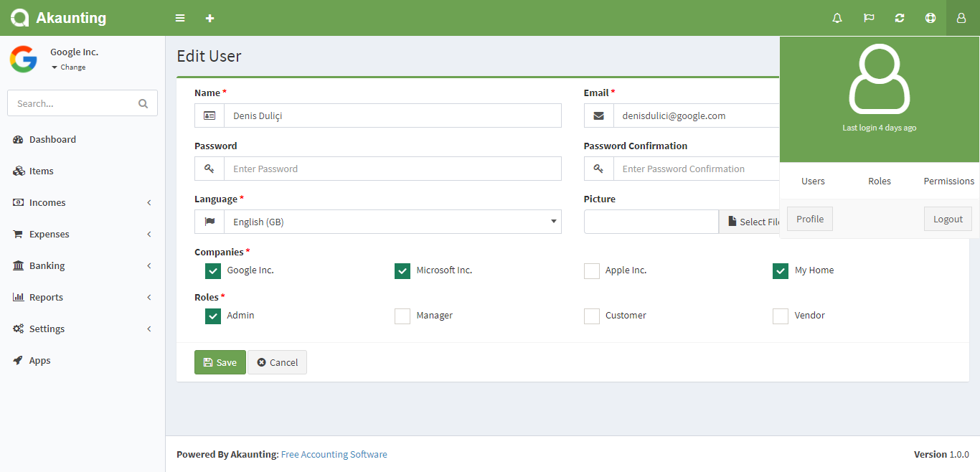980x472 pixels.
Task: Click the search magnifier icon
Action: [143, 103]
